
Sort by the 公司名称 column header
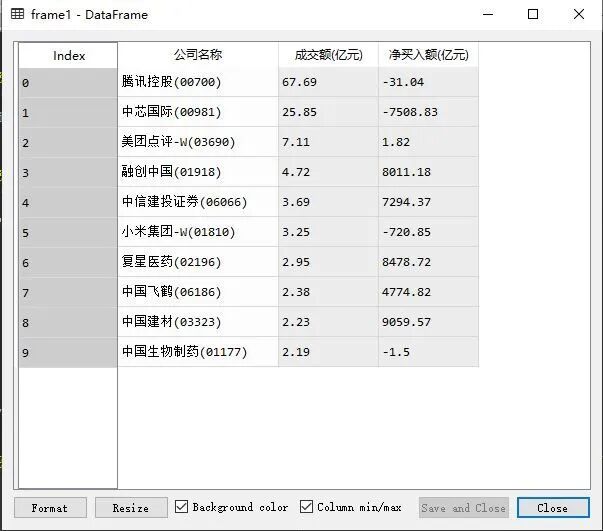click(x=198, y=55)
